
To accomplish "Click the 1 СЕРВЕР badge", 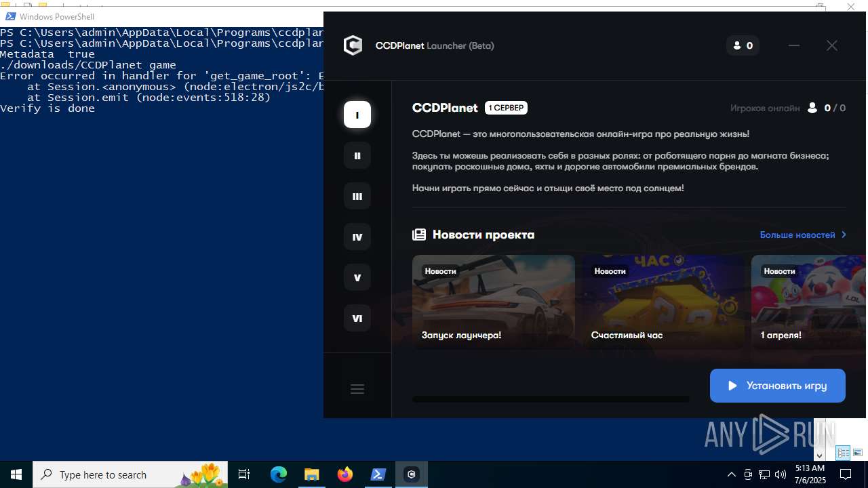I will (506, 108).
